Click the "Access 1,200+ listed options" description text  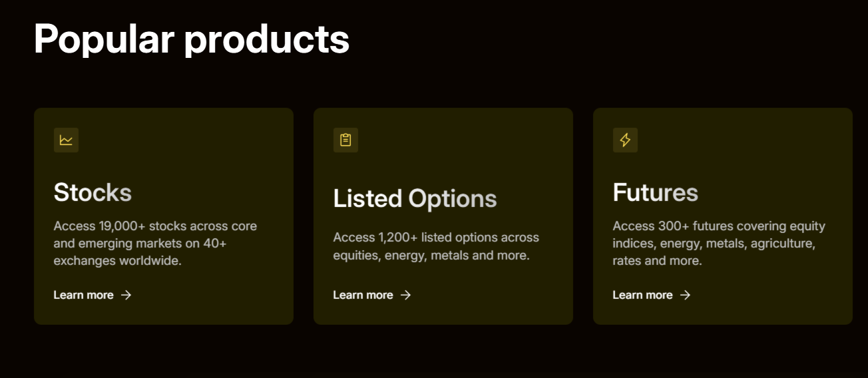coord(436,246)
